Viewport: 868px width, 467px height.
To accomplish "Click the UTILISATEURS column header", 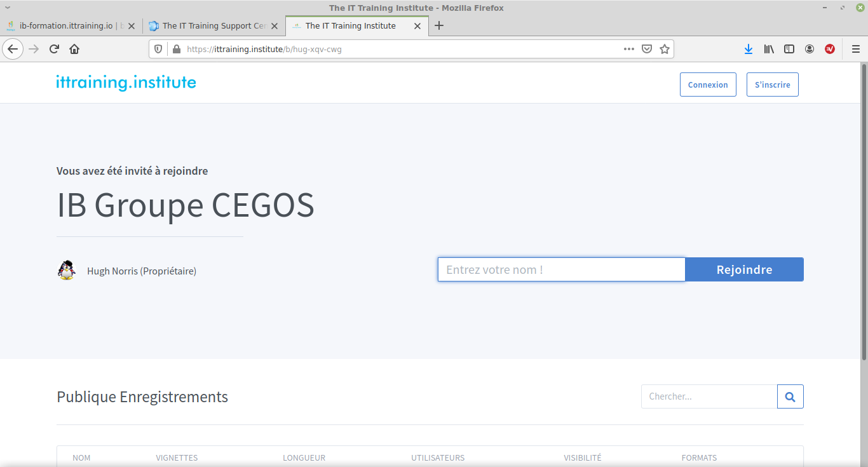I will coord(438,457).
